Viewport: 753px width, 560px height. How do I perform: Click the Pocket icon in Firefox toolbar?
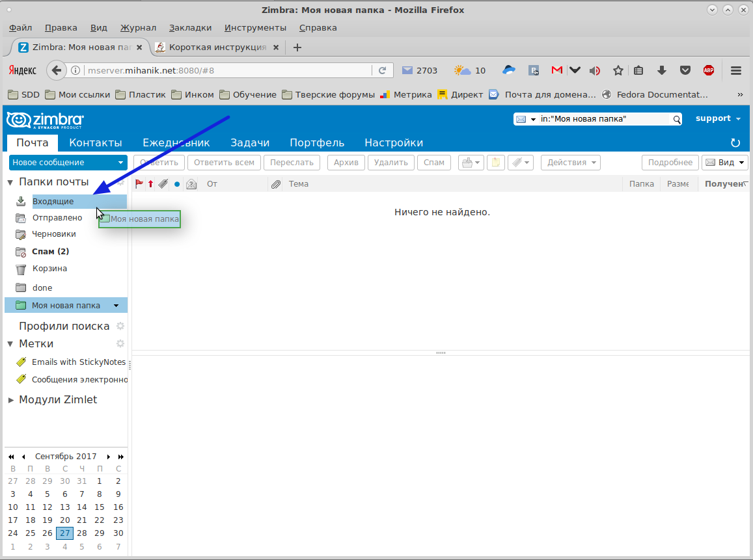(685, 70)
